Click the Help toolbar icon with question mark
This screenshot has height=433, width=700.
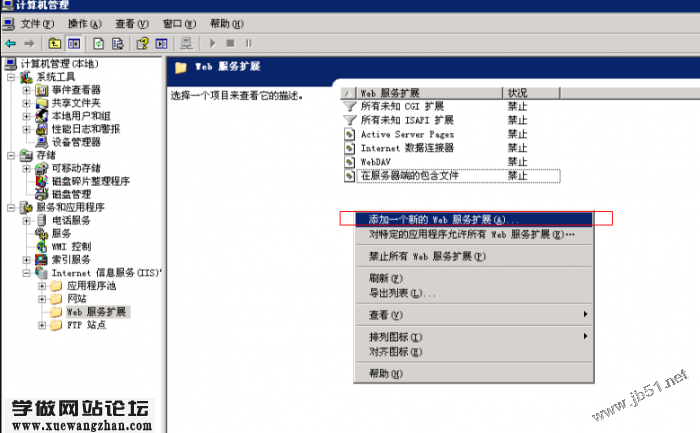point(143,43)
